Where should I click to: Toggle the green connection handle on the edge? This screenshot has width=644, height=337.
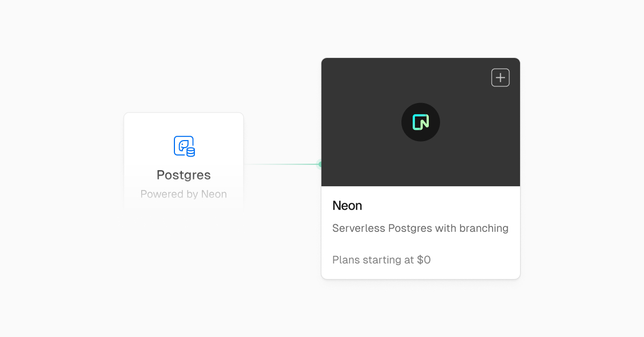pos(320,164)
